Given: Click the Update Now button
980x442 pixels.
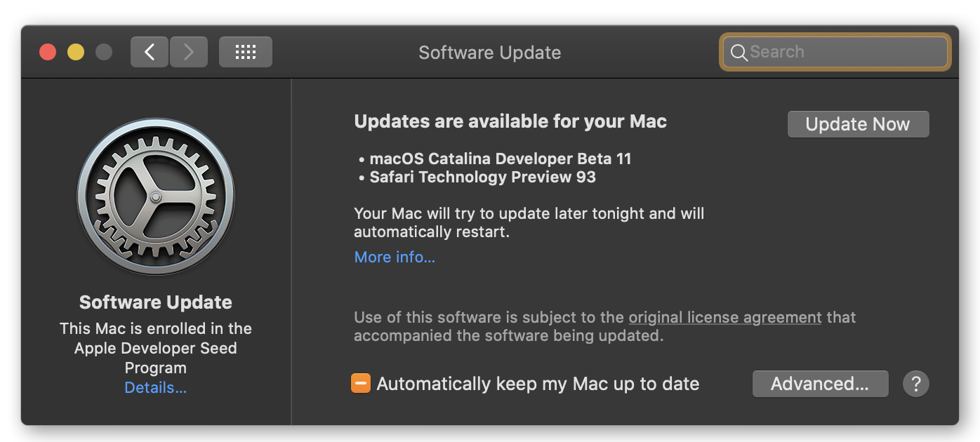Looking at the screenshot, I should tap(858, 124).
